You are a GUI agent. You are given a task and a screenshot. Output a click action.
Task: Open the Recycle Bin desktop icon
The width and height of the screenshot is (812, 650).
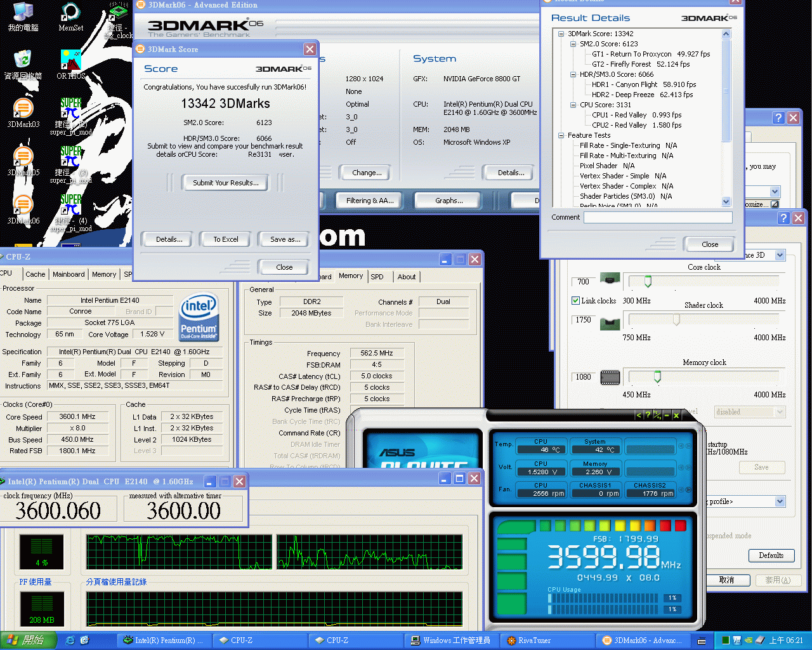click(23, 65)
